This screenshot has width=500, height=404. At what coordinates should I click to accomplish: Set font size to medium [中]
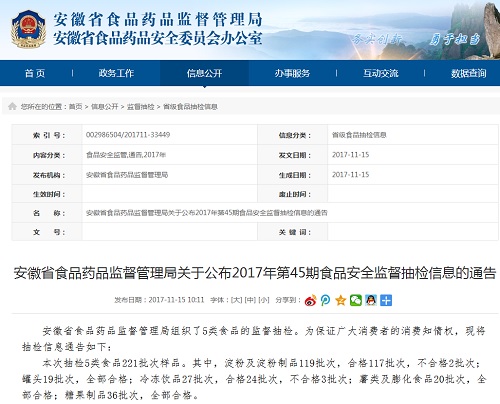point(250,300)
